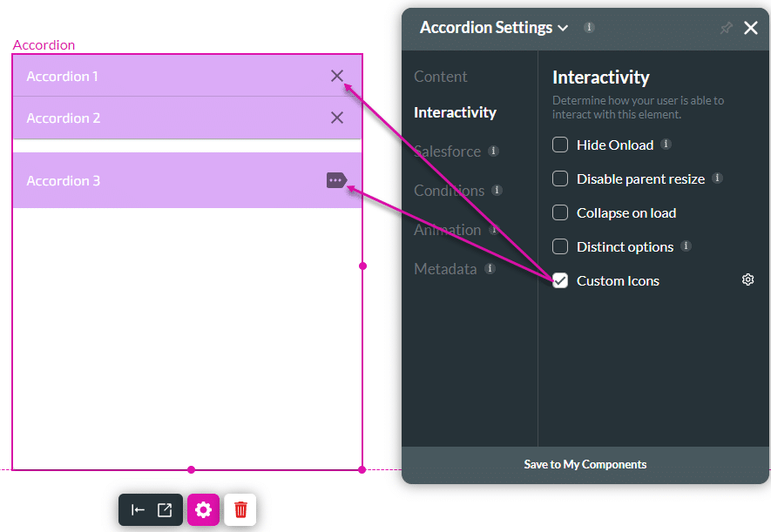Switch to the Content tab
771x532 pixels.
(x=440, y=77)
